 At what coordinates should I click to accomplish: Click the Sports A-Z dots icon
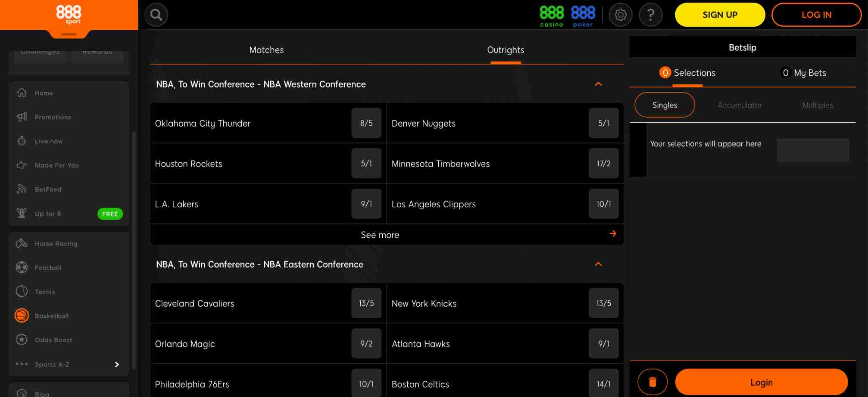[22, 364]
